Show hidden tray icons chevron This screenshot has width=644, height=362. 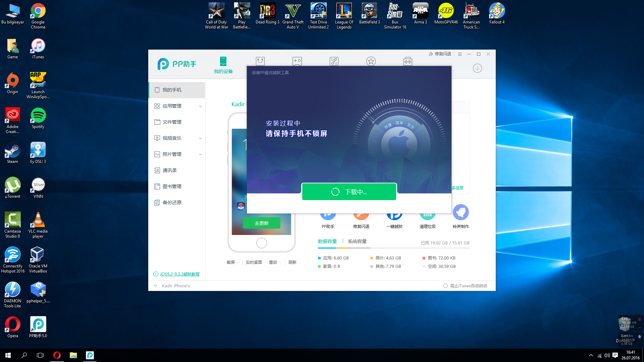[591, 355]
